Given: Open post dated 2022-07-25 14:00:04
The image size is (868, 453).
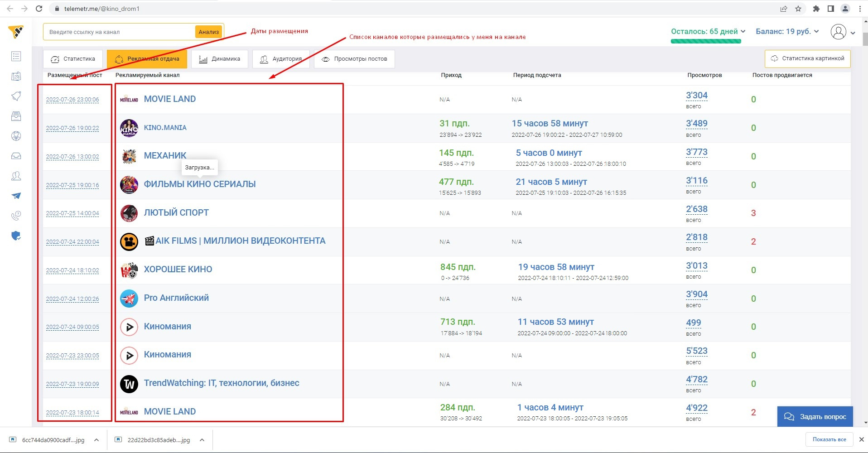Looking at the screenshot, I should pos(72,213).
